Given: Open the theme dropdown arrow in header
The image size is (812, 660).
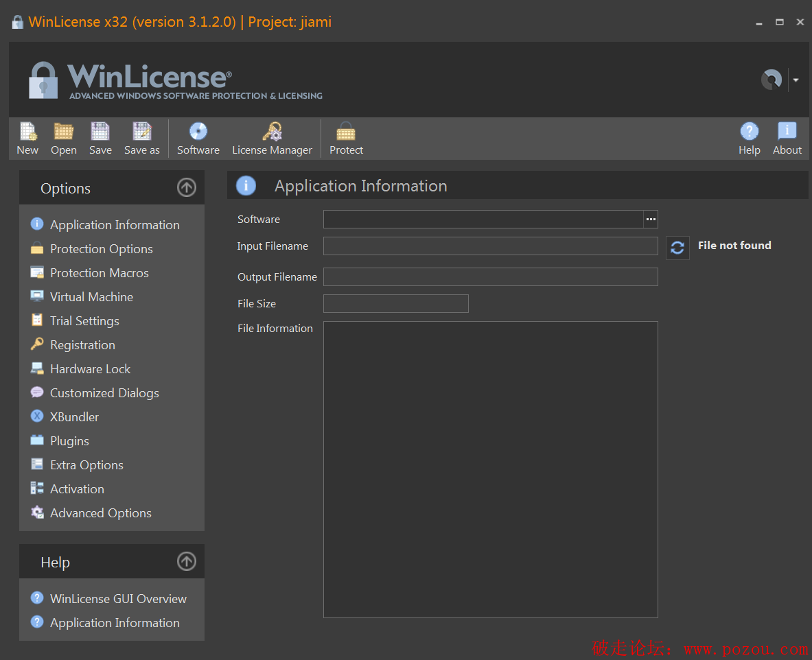Looking at the screenshot, I should (796, 80).
